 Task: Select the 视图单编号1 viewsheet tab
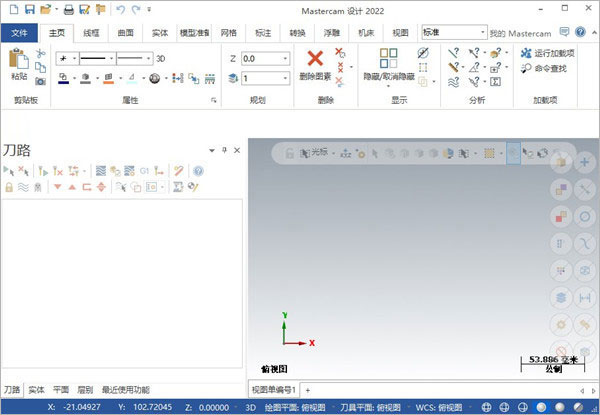click(274, 390)
